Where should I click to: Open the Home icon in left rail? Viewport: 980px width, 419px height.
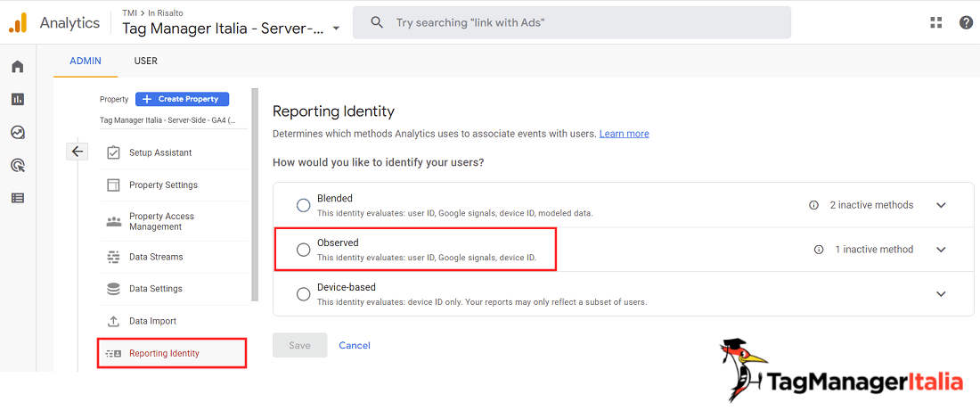pos(18,66)
